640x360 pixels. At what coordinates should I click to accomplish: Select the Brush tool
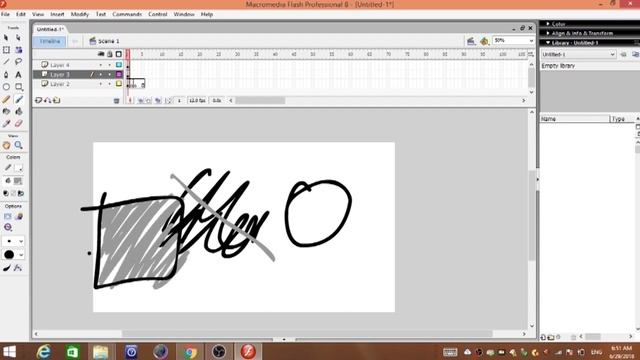click(19, 99)
